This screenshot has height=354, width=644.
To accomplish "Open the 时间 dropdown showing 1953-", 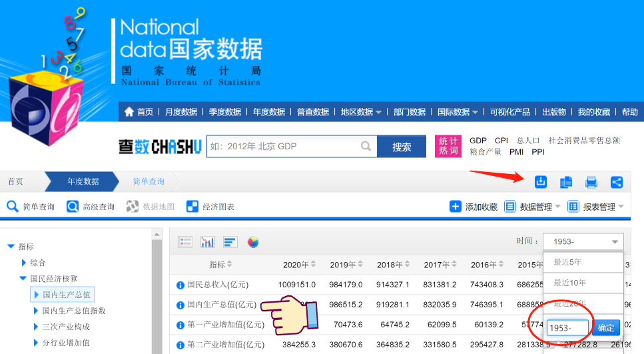I will [583, 241].
